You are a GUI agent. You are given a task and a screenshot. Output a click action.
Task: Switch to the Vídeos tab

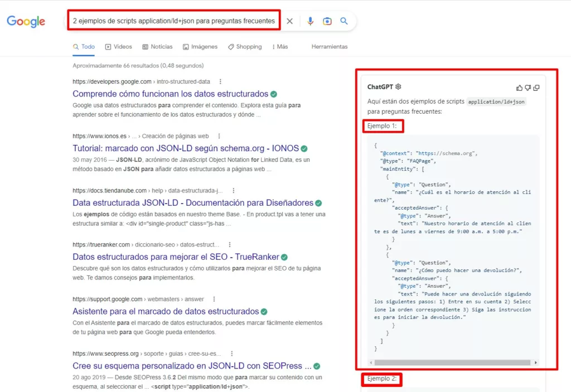pyautogui.click(x=118, y=47)
